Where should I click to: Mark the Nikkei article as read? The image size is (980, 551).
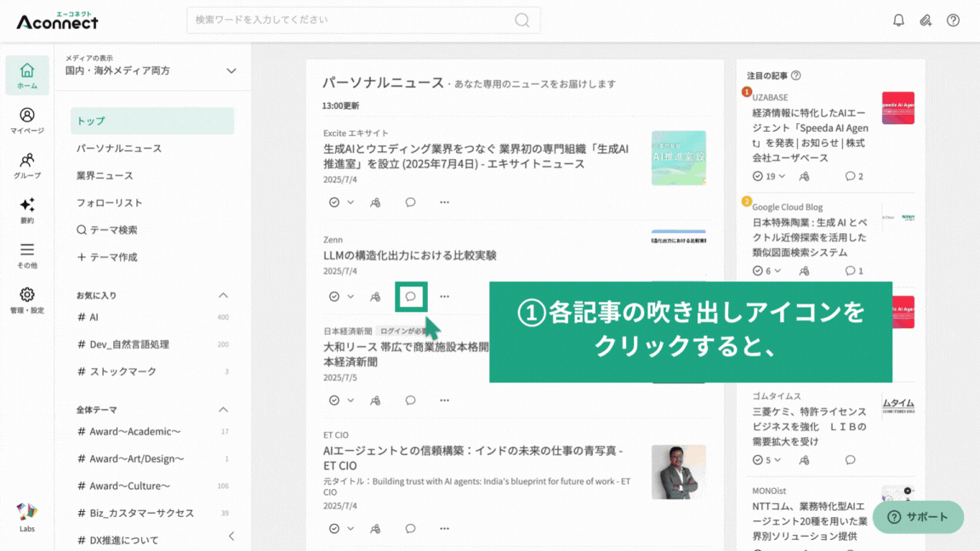[x=334, y=400]
